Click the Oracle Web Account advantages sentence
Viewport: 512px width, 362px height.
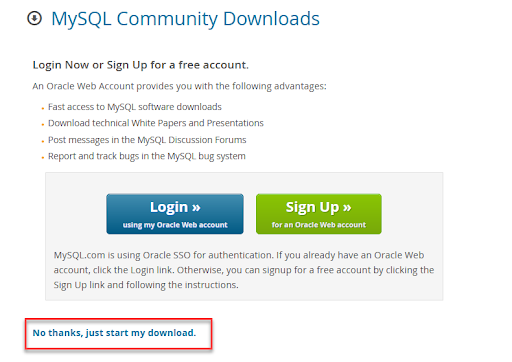[x=179, y=86]
